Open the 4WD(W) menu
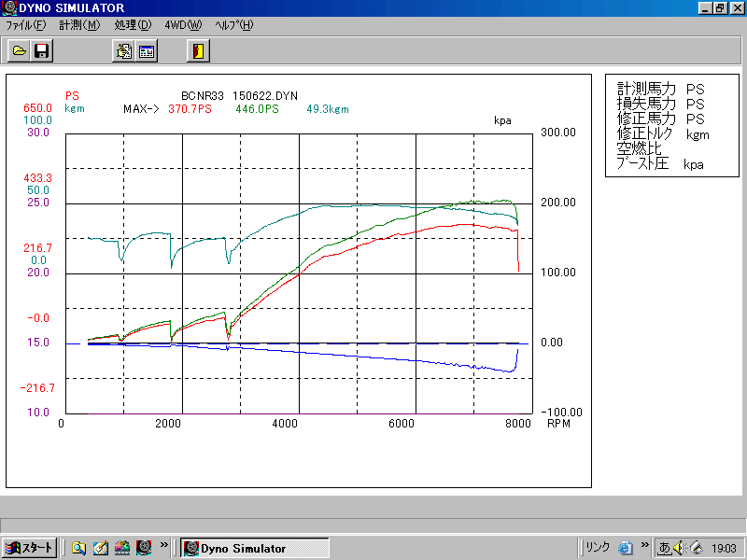 tap(183, 25)
